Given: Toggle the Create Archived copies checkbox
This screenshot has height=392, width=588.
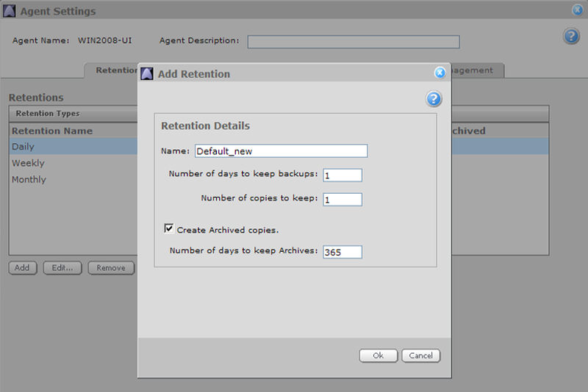Looking at the screenshot, I should pos(168,229).
